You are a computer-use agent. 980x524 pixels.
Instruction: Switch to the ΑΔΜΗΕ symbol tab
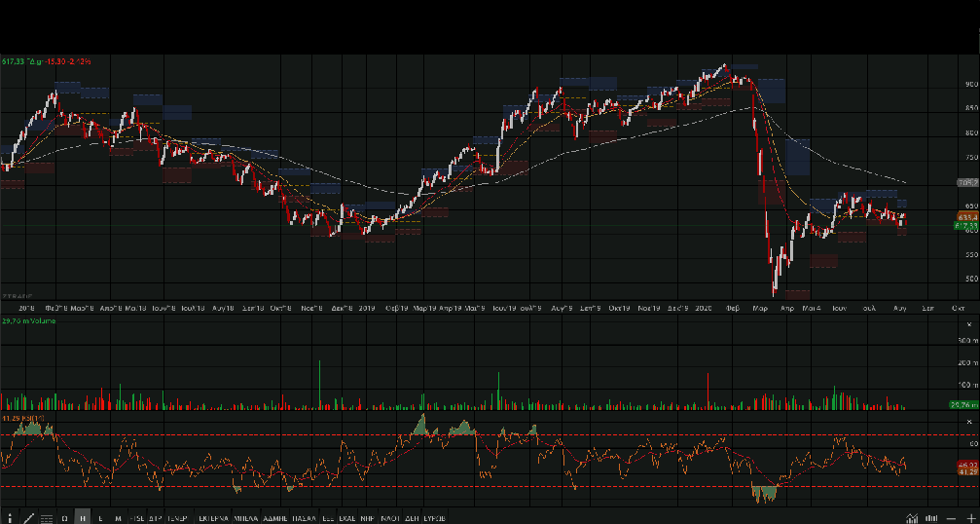click(x=277, y=518)
